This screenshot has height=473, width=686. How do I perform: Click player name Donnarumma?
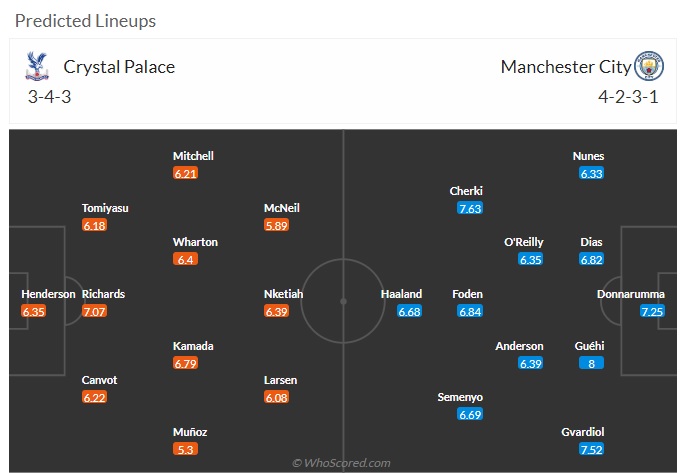(x=631, y=294)
